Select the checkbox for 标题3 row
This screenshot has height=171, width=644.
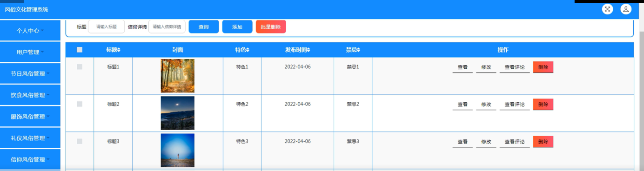pyautogui.click(x=80, y=141)
